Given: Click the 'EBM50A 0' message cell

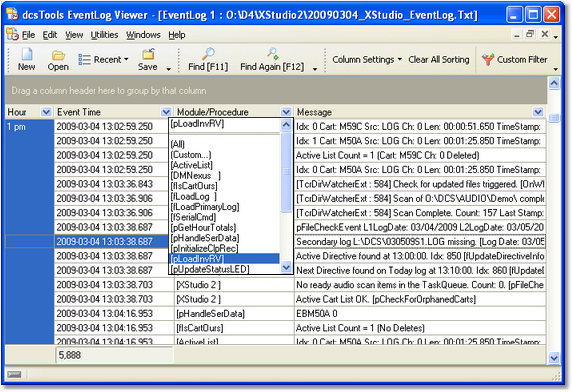Looking at the screenshot, I should pos(420,314).
